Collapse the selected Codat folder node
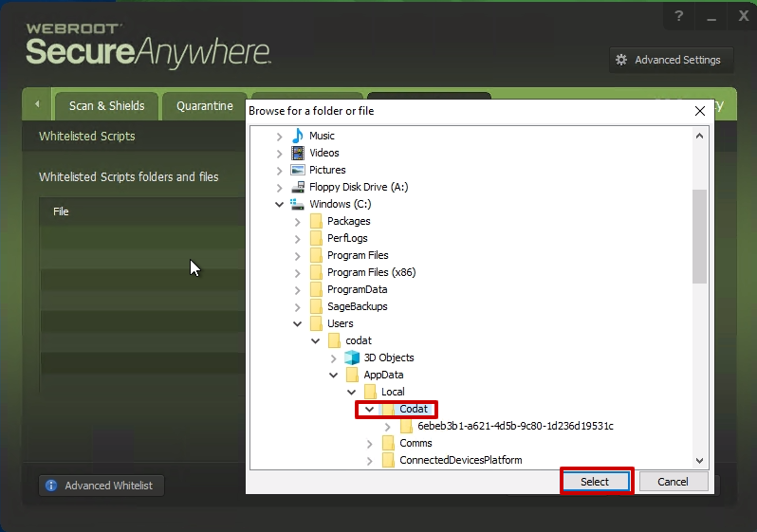The width and height of the screenshot is (757, 532). pos(369,410)
